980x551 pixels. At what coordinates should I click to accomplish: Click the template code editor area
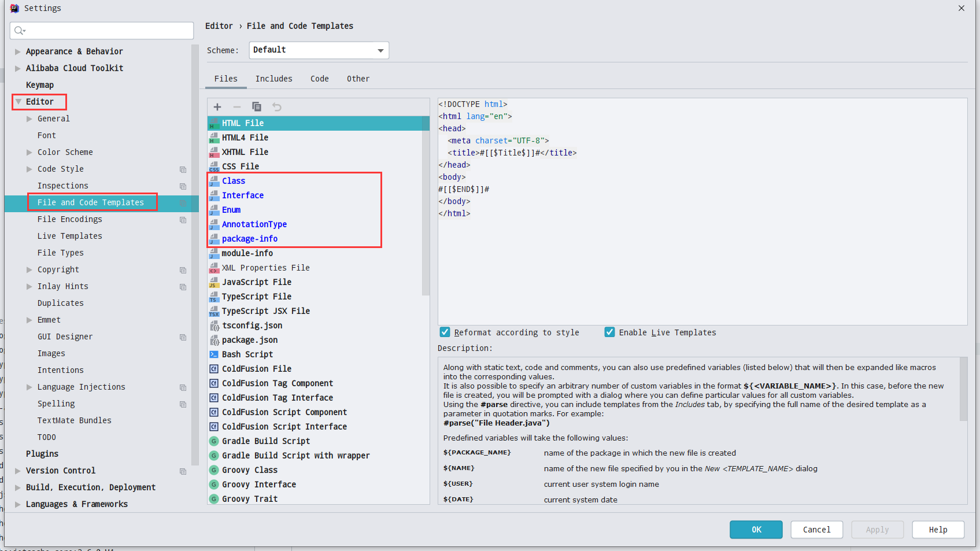(702, 212)
